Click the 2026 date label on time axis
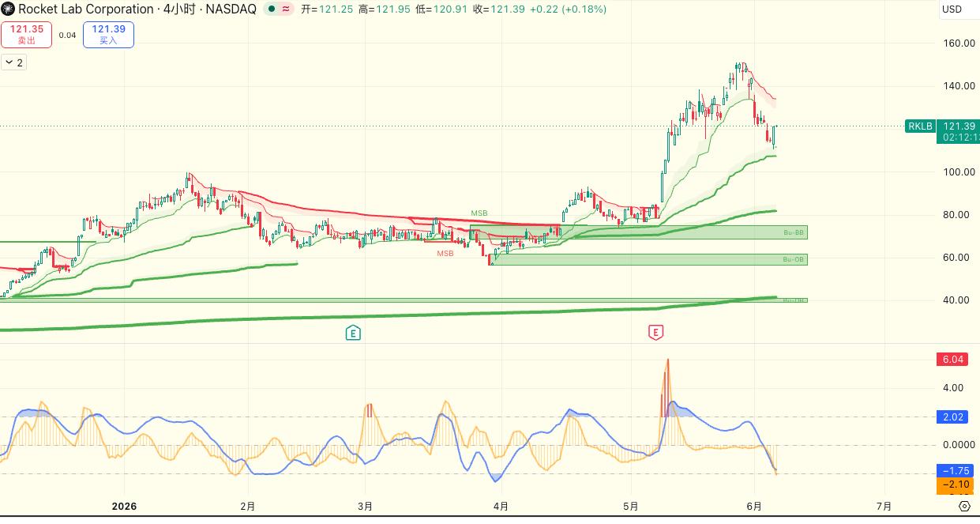980x524 pixels. click(124, 506)
